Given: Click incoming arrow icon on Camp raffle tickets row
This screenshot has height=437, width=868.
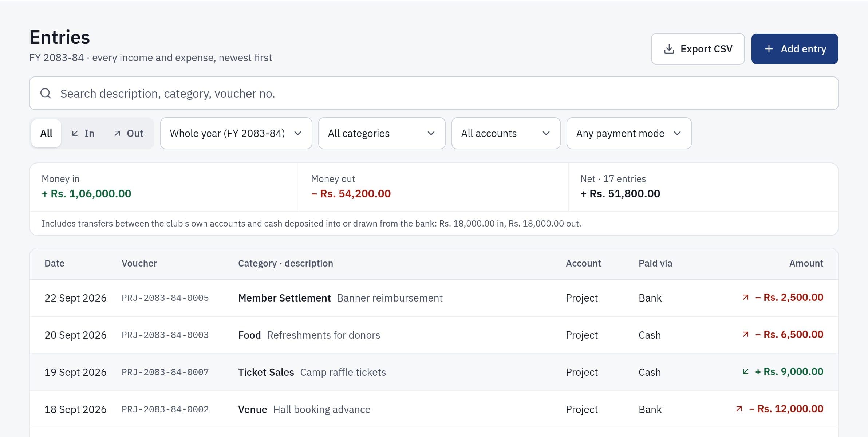Looking at the screenshot, I should point(745,372).
